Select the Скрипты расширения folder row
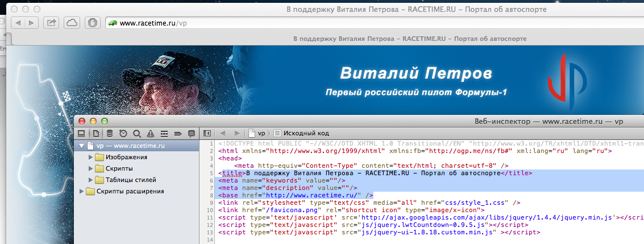Screen dimensions: 644x244 tap(136, 192)
